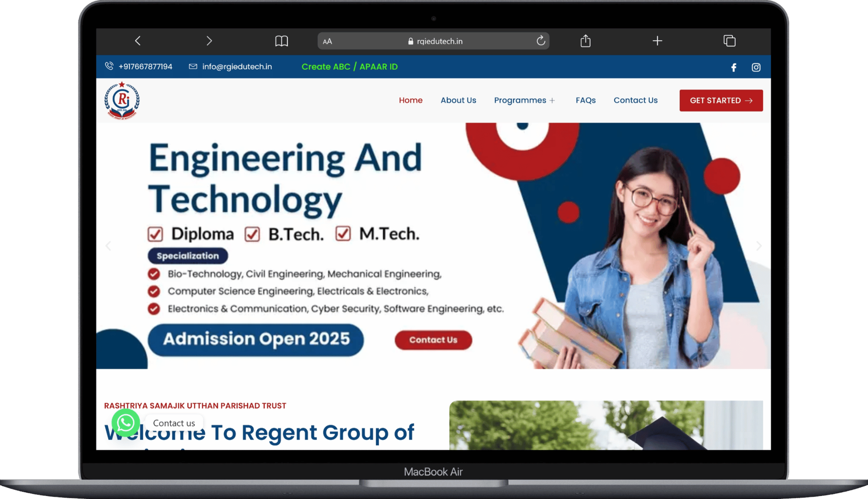Open the Safari bookmarks book icon
Screen dimensions: 868x499
[281, 41]
